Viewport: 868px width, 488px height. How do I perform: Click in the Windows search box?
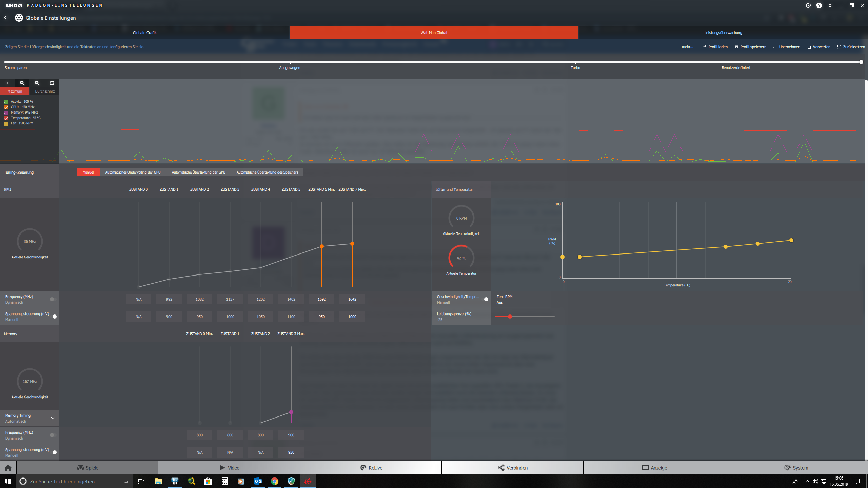pos(74,481)
